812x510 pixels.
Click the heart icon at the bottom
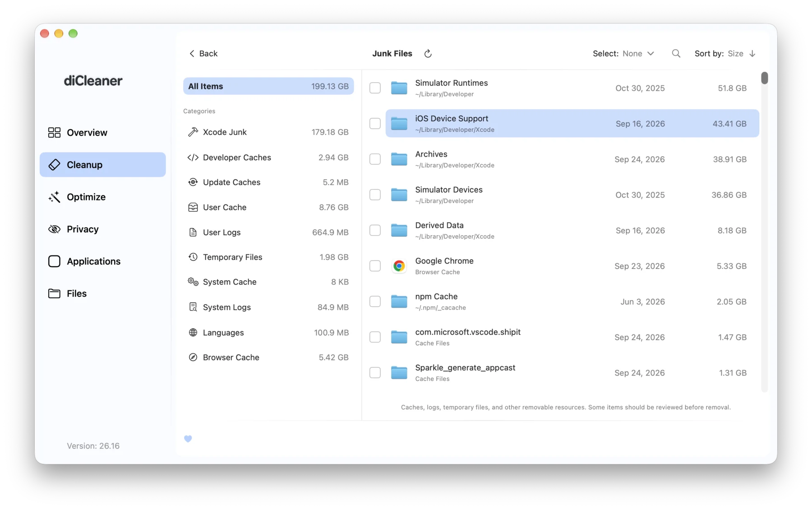[x=188, y=439]
